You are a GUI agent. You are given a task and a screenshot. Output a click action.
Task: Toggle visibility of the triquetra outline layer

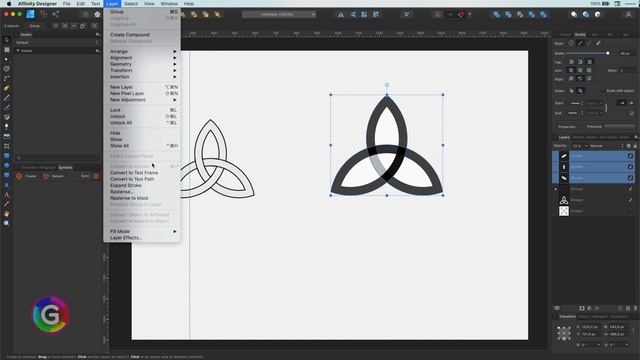pos(630,200)
